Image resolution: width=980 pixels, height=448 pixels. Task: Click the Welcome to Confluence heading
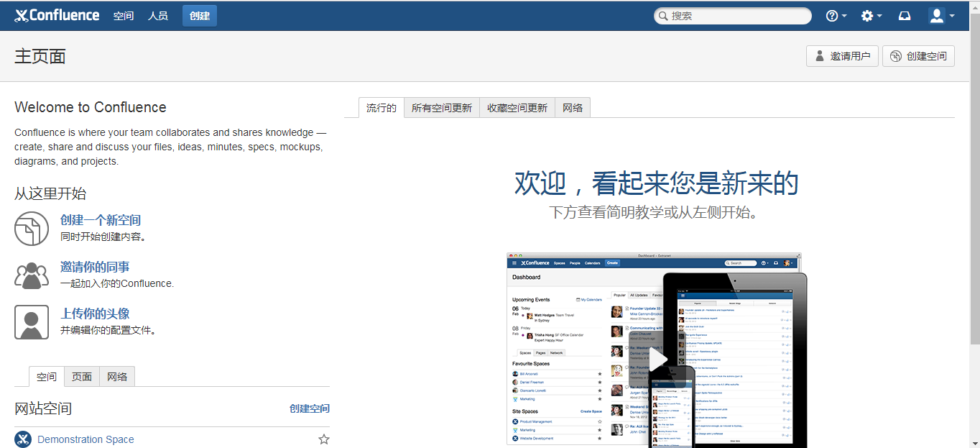[x=91, y=107]
